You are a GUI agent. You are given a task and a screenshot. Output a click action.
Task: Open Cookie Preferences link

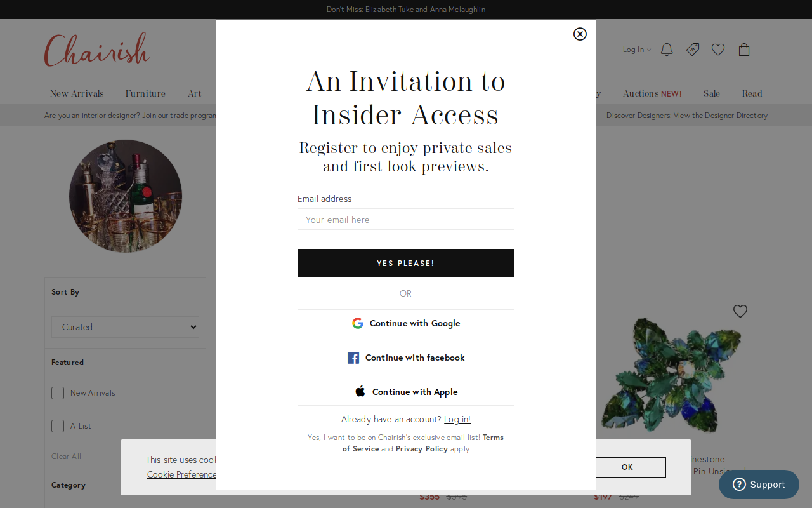click(x=182, y=474)
